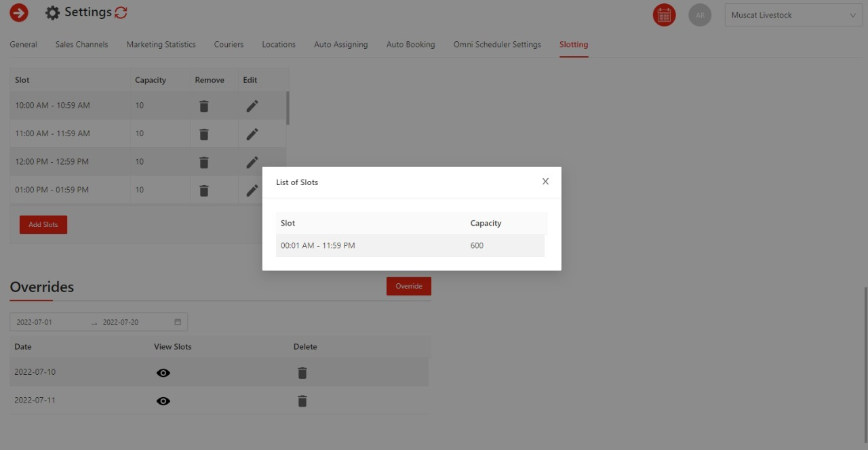
Task: Delete the 10:00 AM - 10:59 AM slot
Action: [203, 106]
